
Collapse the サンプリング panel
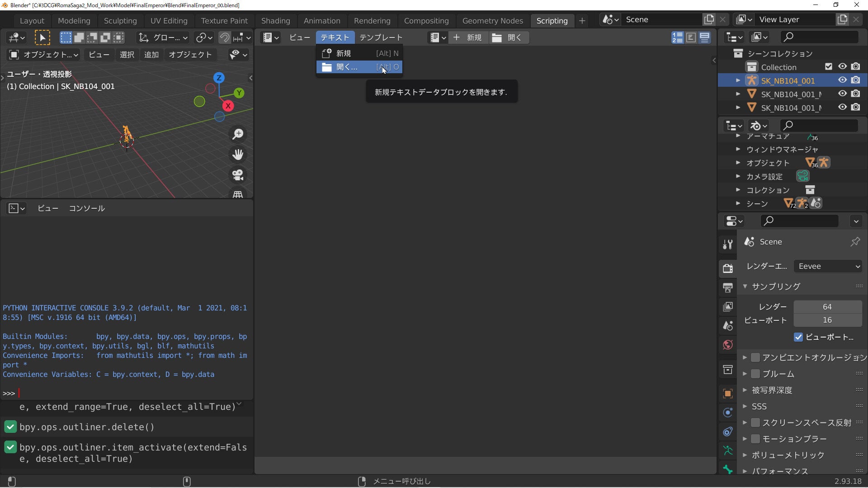(x=745, y=286)
